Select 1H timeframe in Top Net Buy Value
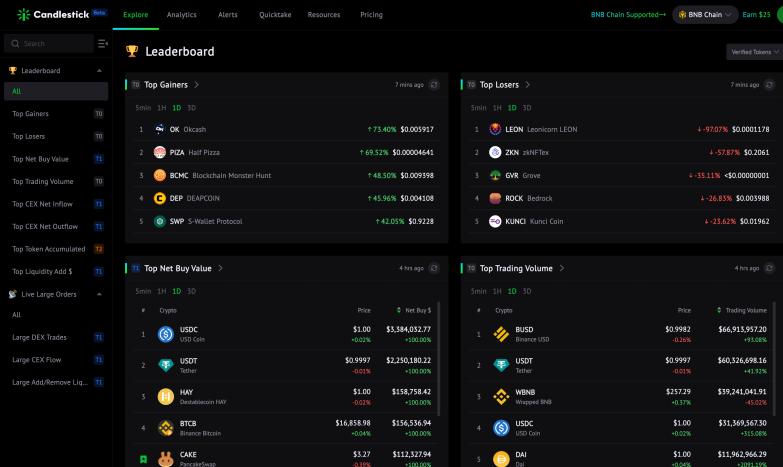 162,291
